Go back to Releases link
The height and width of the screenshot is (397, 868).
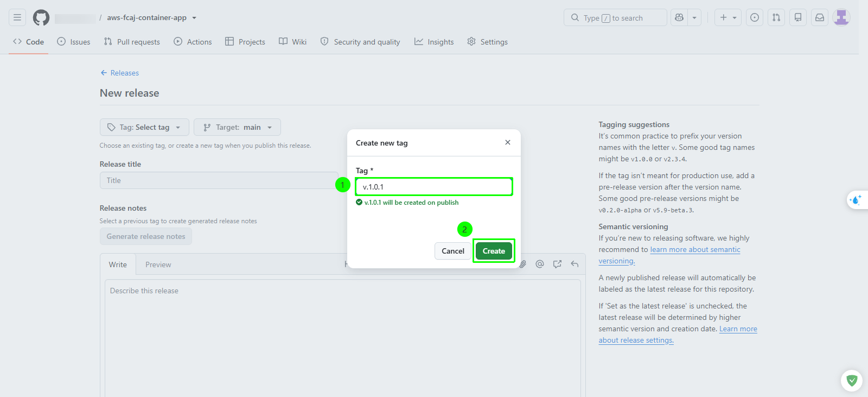tap(120, 73)
